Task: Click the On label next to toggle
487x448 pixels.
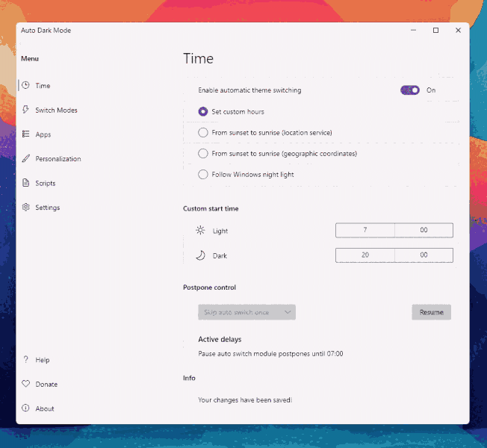Action: pyautogui.click(x=431, y=90)
